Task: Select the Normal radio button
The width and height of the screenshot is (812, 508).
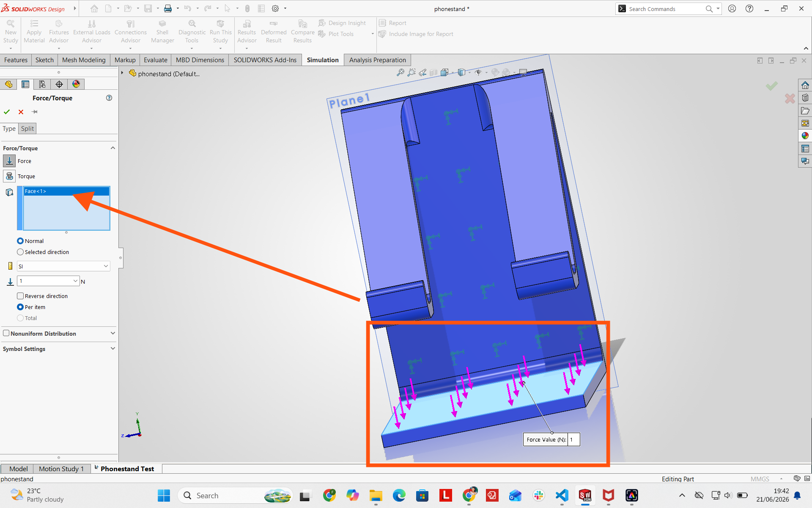Action: (x=20, y=241)
